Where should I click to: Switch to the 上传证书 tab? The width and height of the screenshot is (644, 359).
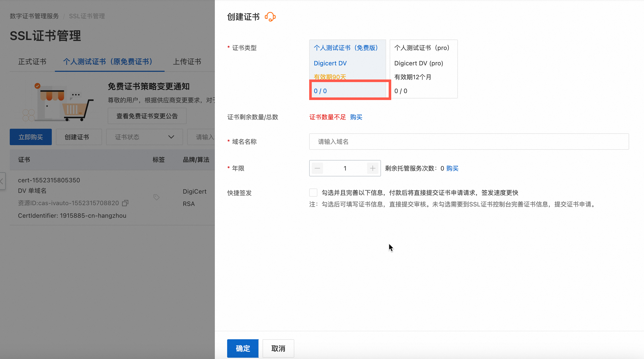tap(187, 62)
